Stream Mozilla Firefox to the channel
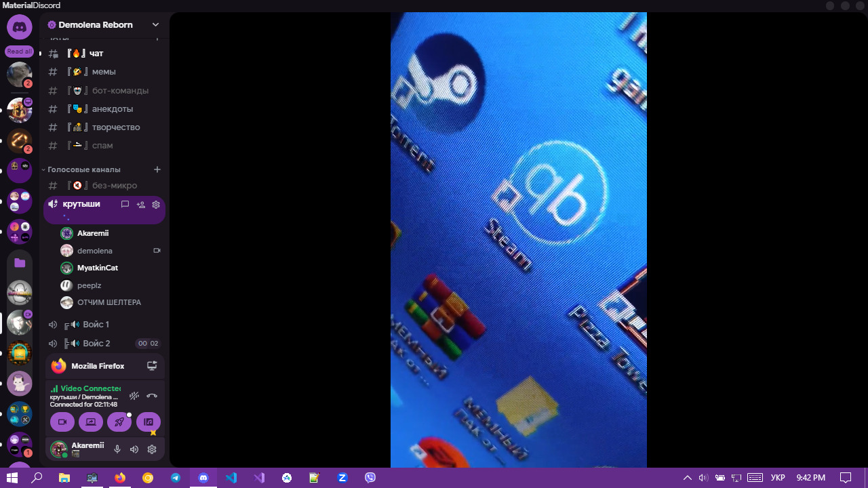Viewport: 868px width, 488px height. click(x=152, y=366)
